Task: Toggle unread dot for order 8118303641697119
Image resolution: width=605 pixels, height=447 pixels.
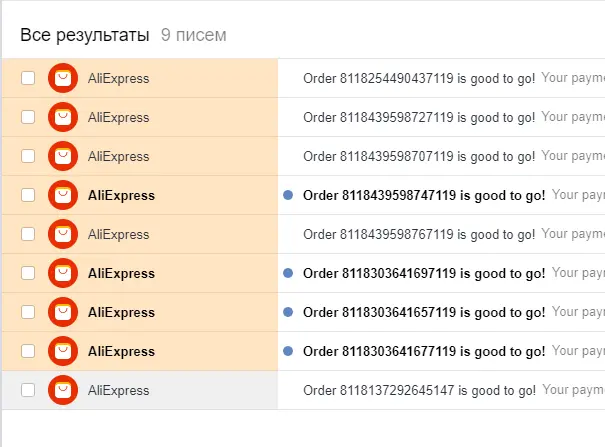Action: (x=288, y=273)
